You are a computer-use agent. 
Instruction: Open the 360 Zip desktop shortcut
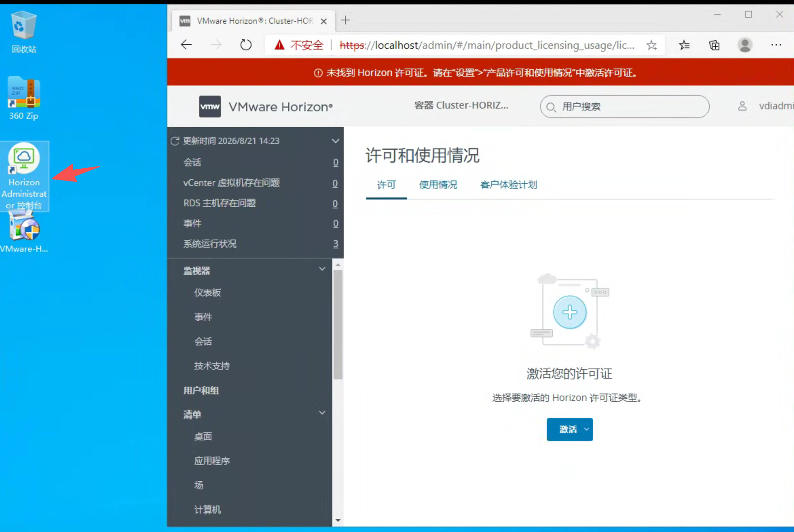[24, 98]
